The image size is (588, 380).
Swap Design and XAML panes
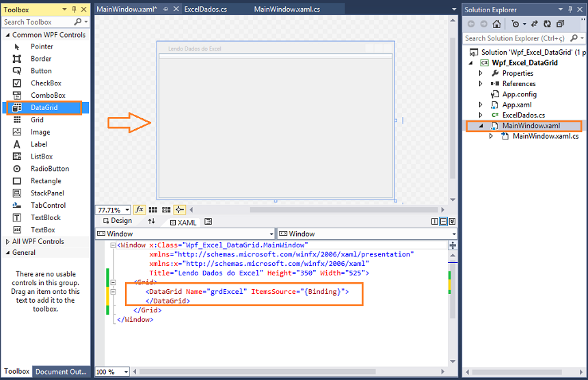(152, 221)
